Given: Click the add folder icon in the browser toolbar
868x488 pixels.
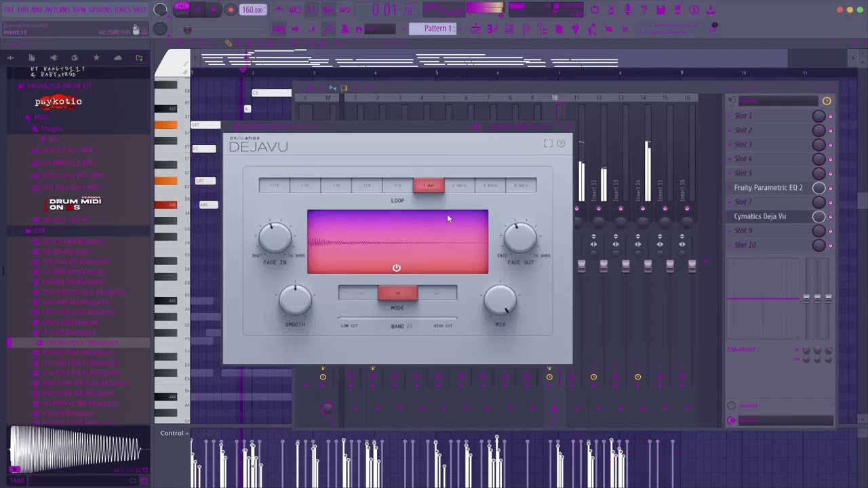Looking at the screenshot, I should (139, 58).
